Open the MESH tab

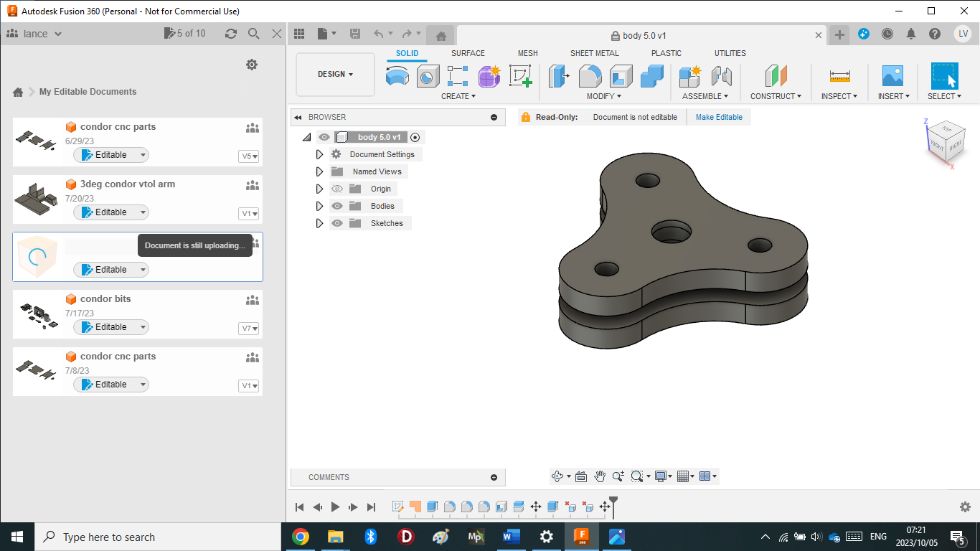click(528, 53)
